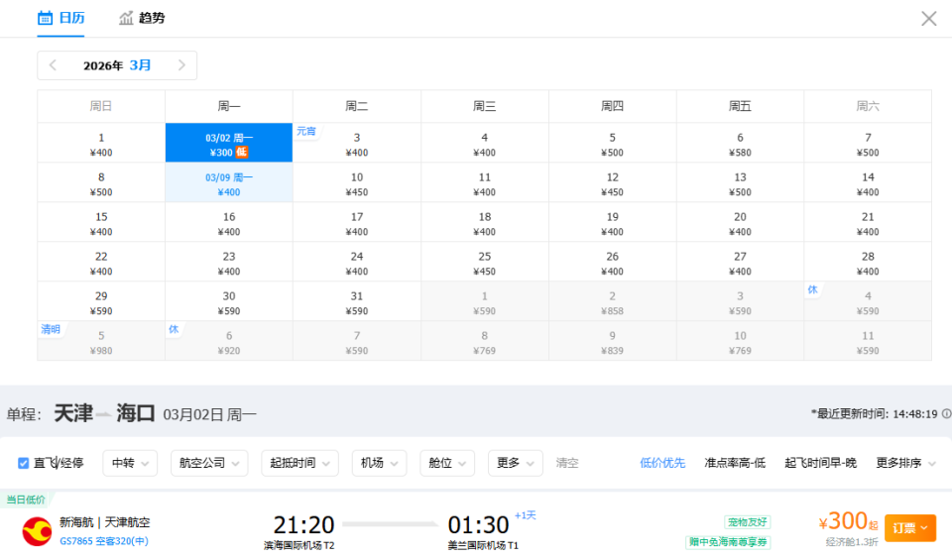Sort by 起飞时间早-晚
The image size is (952, 560).
click(x=820, y=463)
